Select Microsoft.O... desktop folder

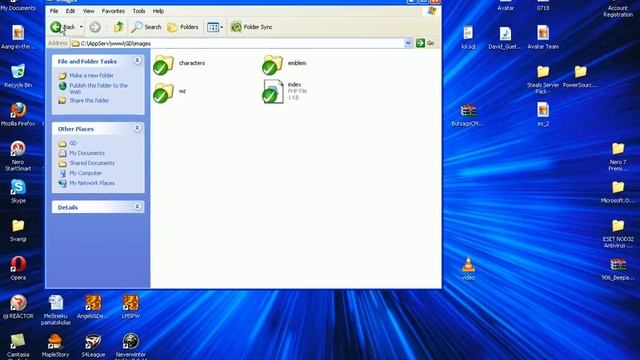[x=618, y=191]
